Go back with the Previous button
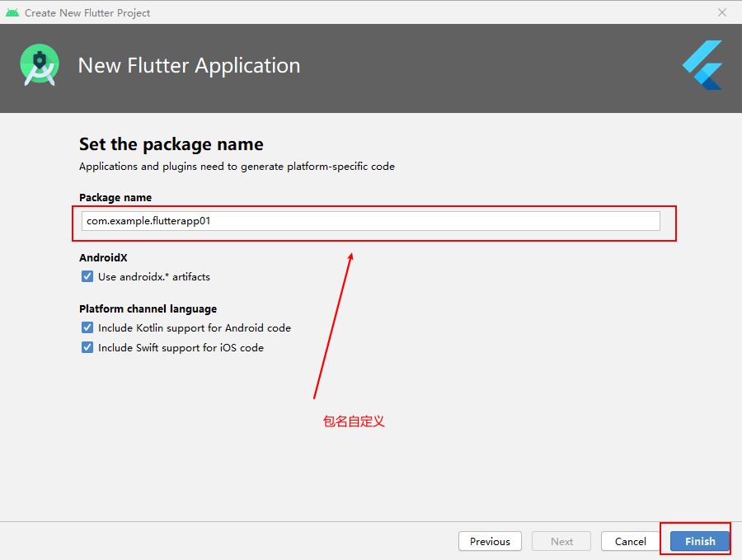The height and width of the screenshot is (560, 742). pos(490,541)
